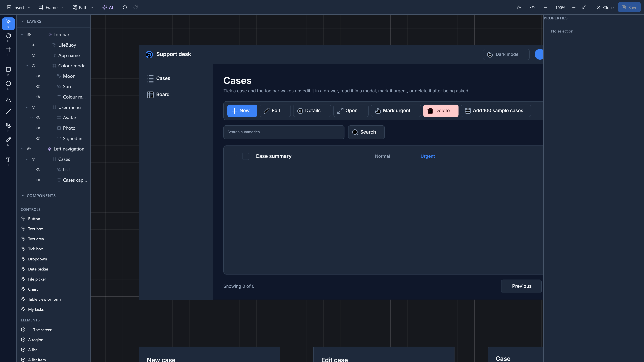Screen dimensions: 644x362
Task: Hide the LifeBuoy layer
Action: click(x=34, y=45)
